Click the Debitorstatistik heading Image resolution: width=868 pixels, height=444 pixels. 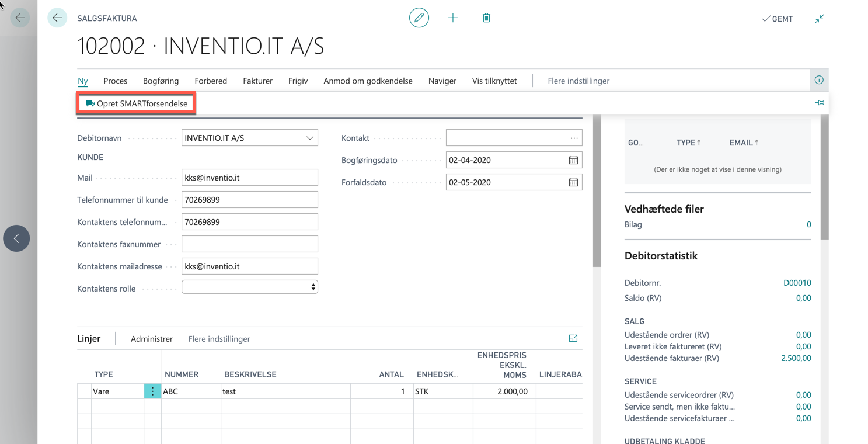[x=661, y=256]
